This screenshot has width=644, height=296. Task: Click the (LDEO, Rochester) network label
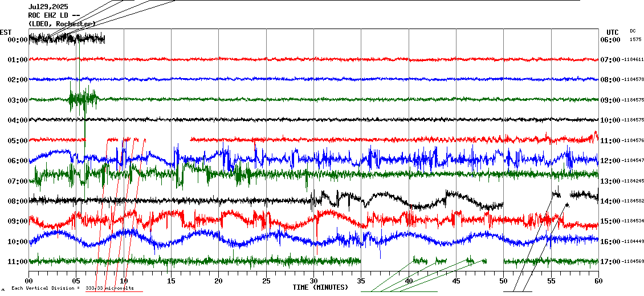coord(62,23)
